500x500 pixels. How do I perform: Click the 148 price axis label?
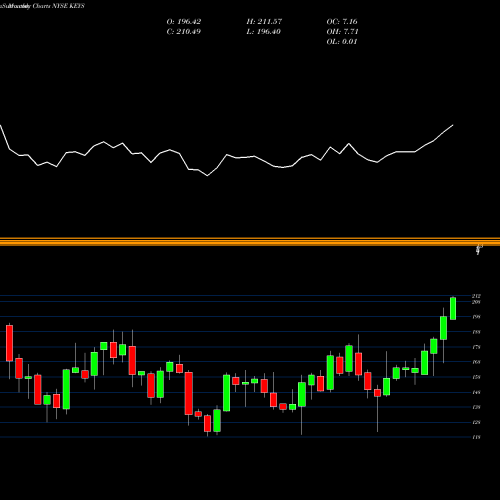pyautogui.click(x=476, y=392)
